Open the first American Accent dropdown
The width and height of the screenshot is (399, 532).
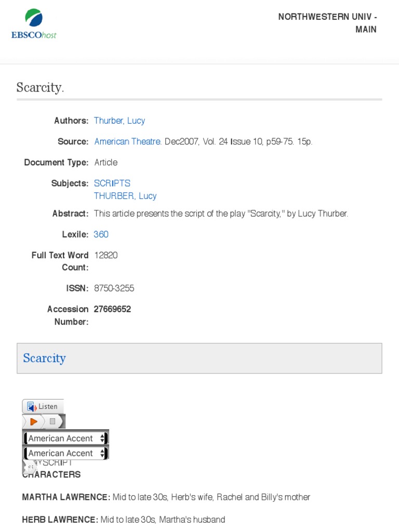66,438
